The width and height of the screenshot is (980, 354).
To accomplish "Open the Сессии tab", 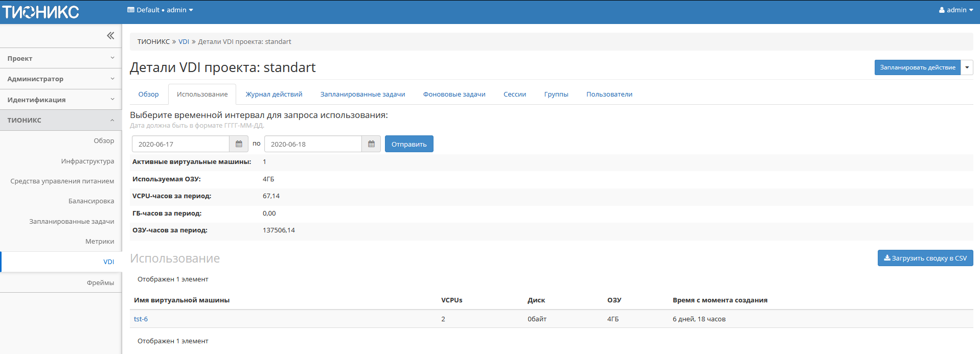I will pyautogui.click(x=514, y=95).
